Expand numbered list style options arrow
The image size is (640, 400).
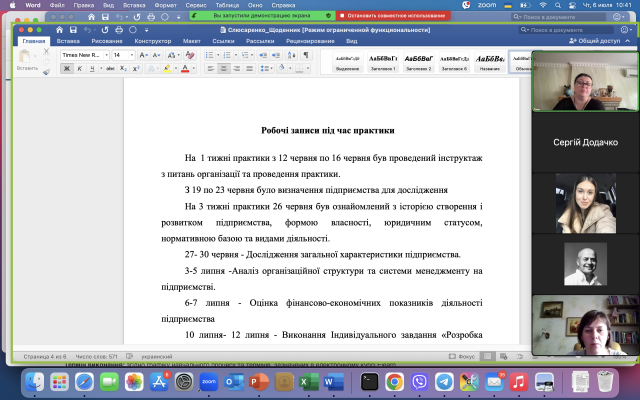tap(236, 55)
